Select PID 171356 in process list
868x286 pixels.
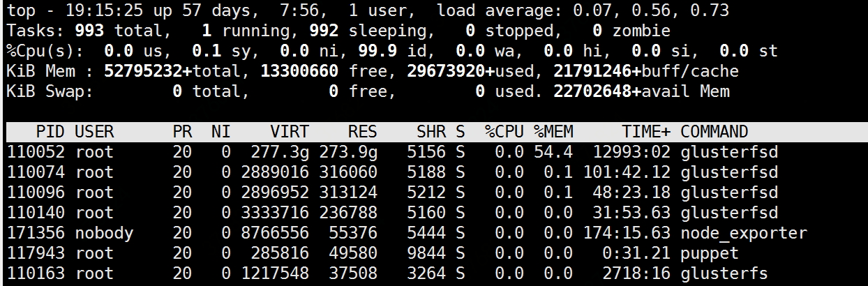tap(35, 233)
